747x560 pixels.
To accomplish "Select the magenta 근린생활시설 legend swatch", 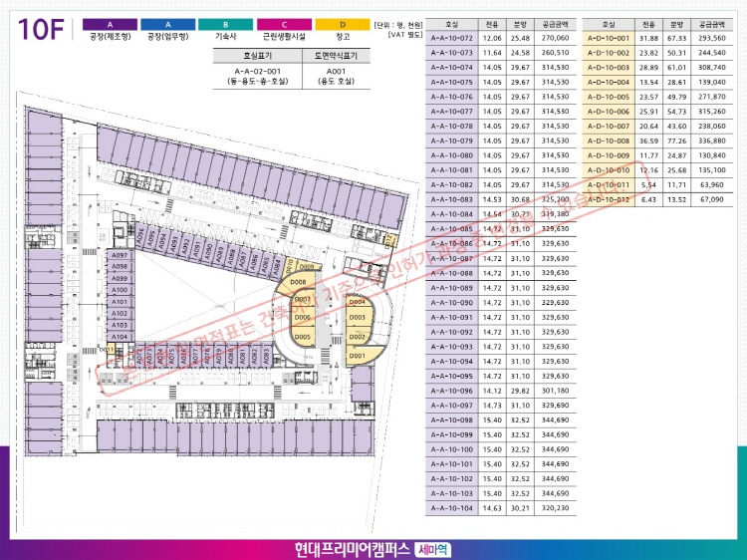I will click(283, 23).
